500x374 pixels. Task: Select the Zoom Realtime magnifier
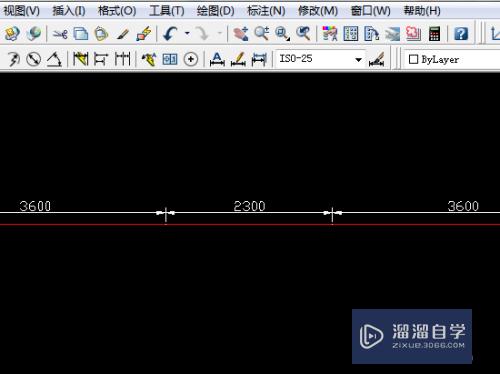pyautogui.click(x=262, y=34)
